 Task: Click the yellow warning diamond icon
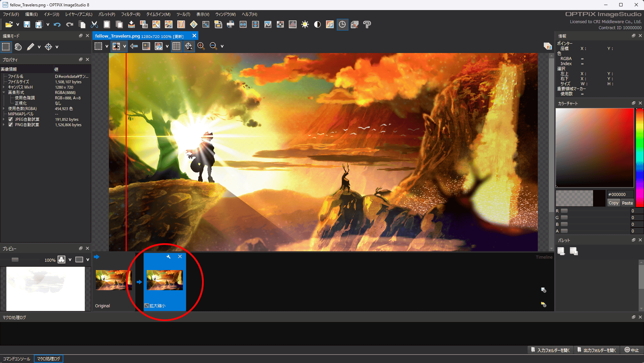coord(193,24)
